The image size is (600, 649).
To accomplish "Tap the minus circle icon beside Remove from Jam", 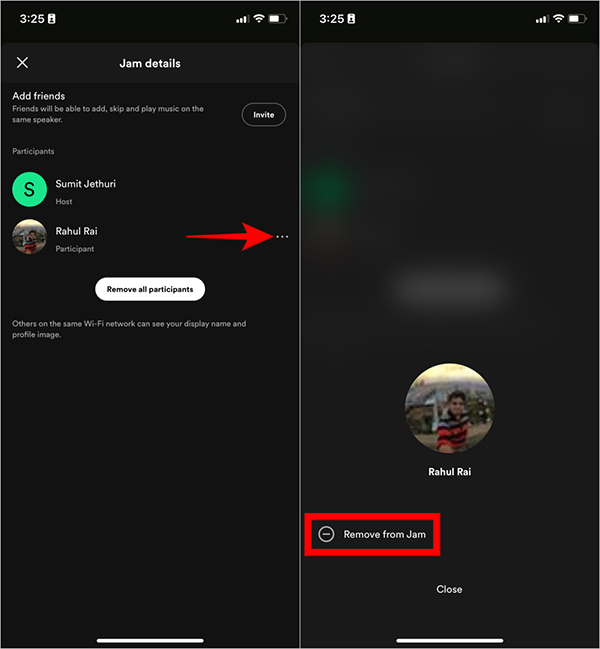I will pyautogui.click(x=326, y=534).
